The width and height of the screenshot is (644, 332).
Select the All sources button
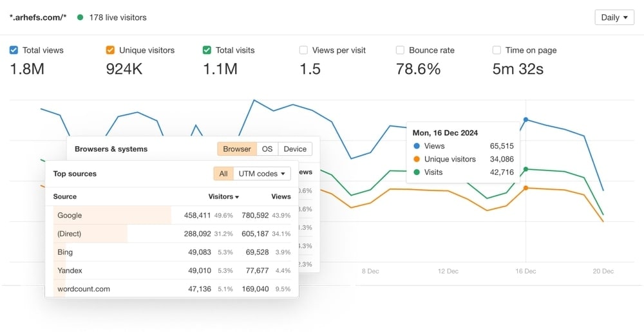coord(223,174)
